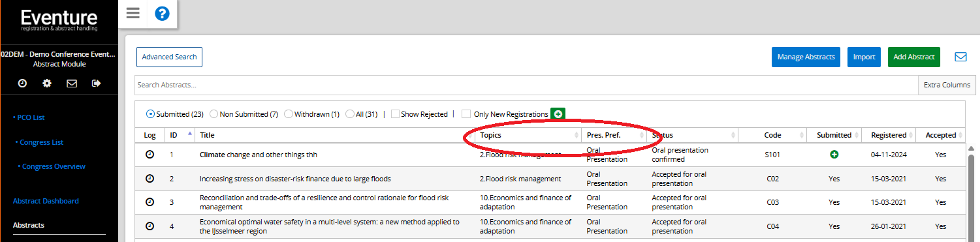Viewport: 980px width, 242px height.
Task: Select the Non Submitted (7) radio button
Action: (x=214, y=113)
